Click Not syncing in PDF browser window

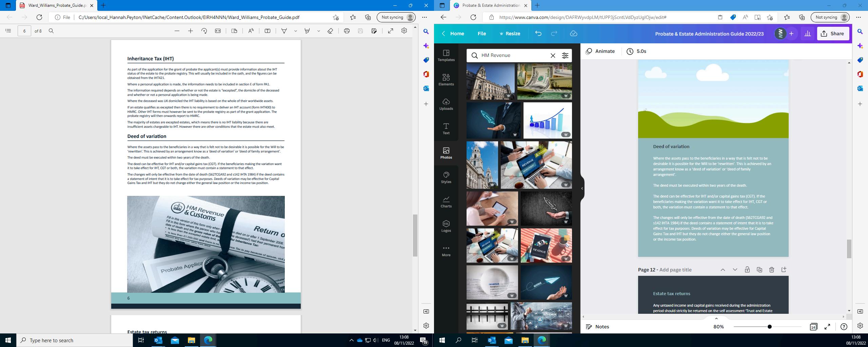(x=396, y=17)
